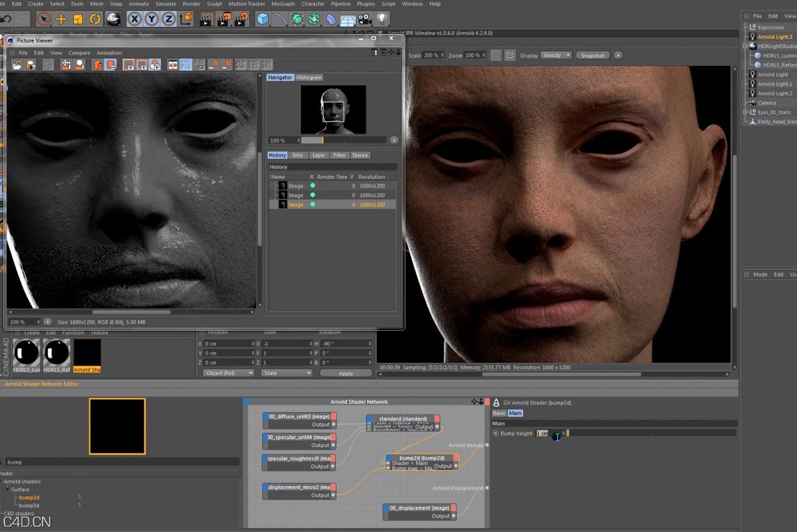Expand the Eyes_01_trans tree item
Screen dimensions: 797x532
pos(744,112)
